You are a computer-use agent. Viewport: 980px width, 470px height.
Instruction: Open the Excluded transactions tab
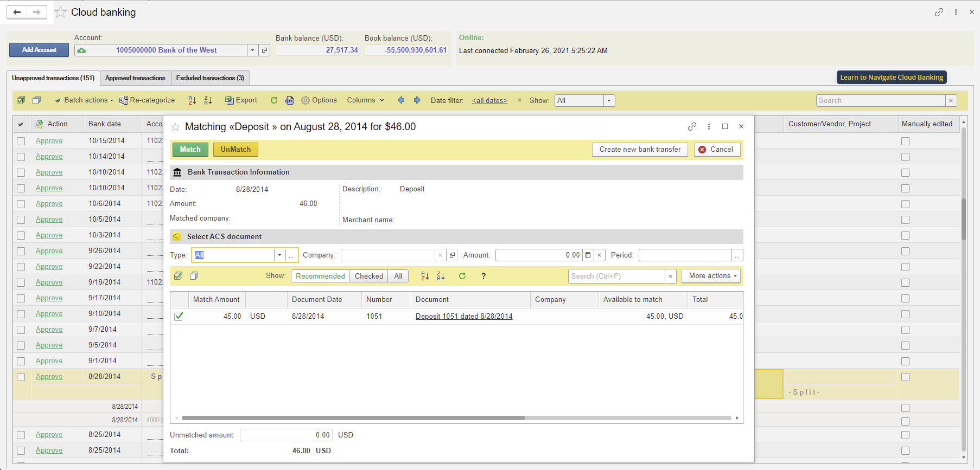tap(210, 78)
